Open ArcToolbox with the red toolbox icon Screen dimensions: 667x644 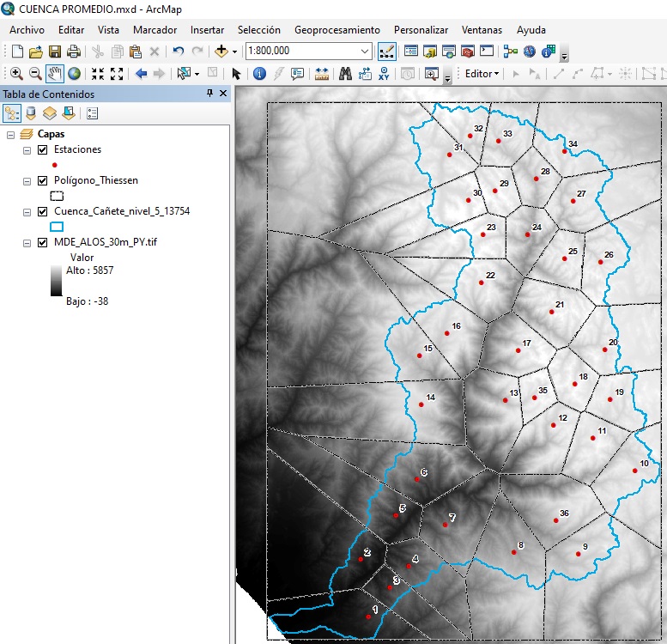[x=468, y=52]
